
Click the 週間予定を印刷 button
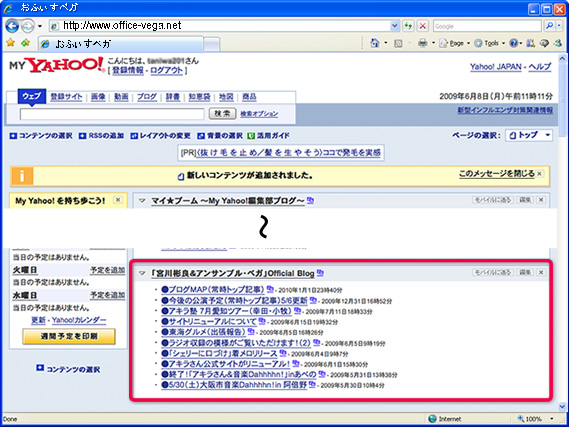click(x=69, y=336)
